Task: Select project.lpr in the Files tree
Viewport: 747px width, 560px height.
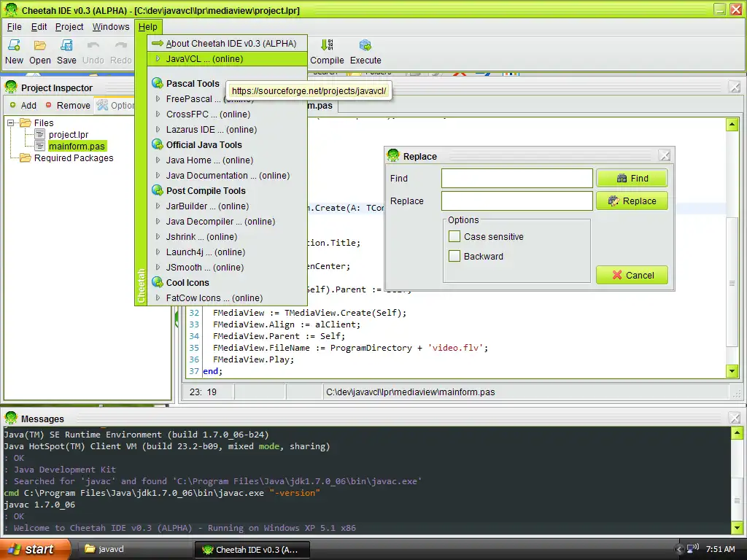Action: click(69, 135)
